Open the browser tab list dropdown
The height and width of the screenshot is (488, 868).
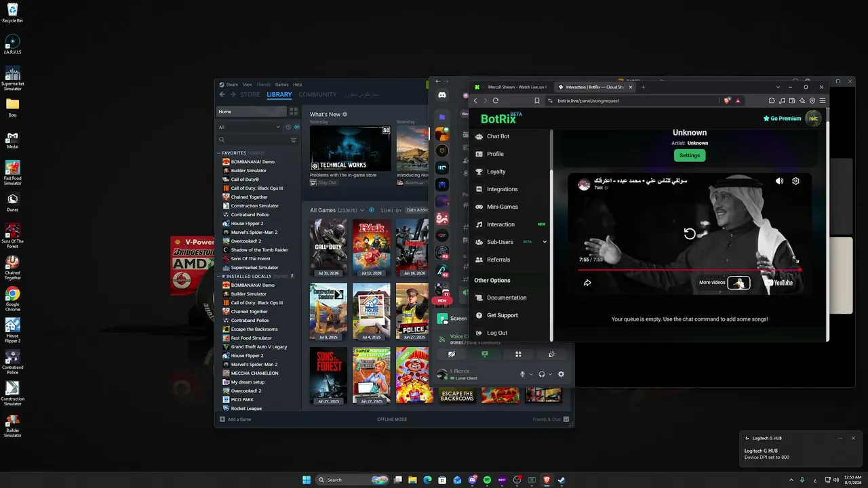click(x=778, y=87)
